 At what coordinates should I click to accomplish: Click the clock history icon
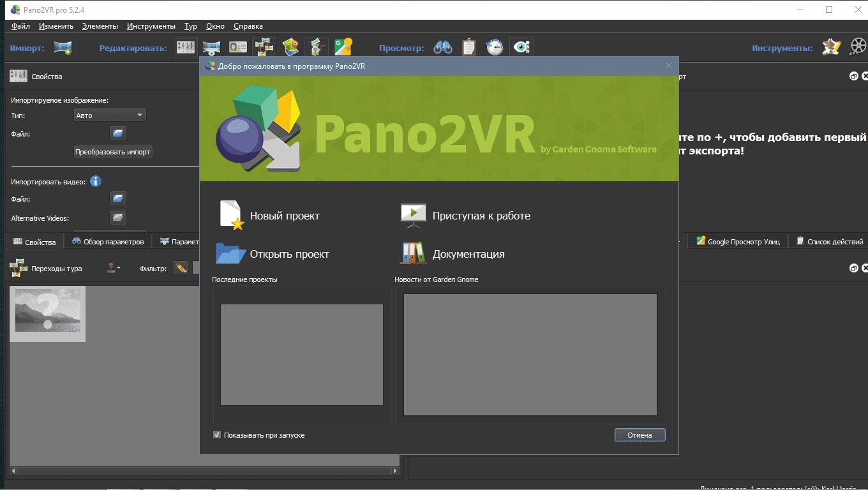[x=495, y=47]
